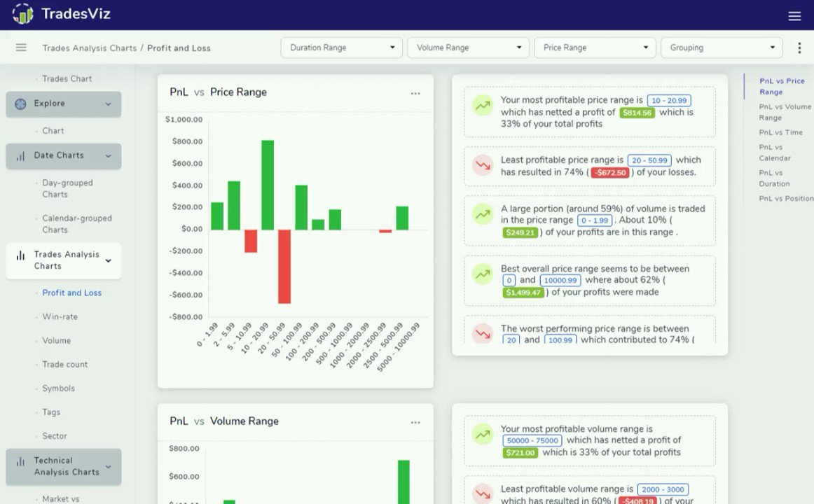This screenshot has height=504, width=814.
Task: Click the green 0 - 1.99 bar
Action: (x=217, y=216)
